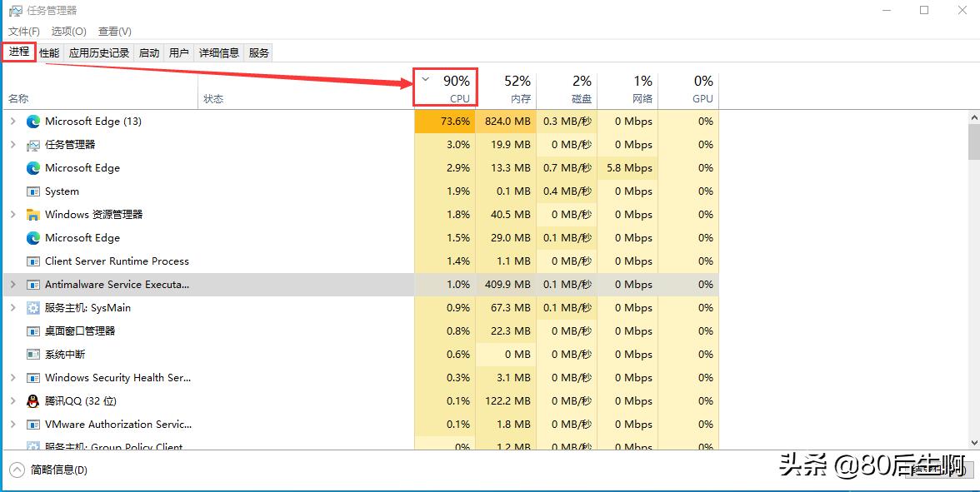Image resolution: width=980 pixels, height=492 pixels.
Task: Click the 桌面窗口管理器 process icon
Action: point(33,331)
